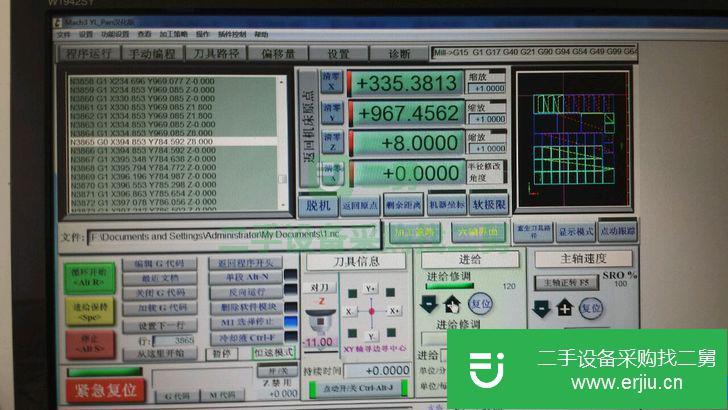This screenshot has width=728, height=410.
Task: Decrease feed rate override with down arrow
Action: pos(428,304)
